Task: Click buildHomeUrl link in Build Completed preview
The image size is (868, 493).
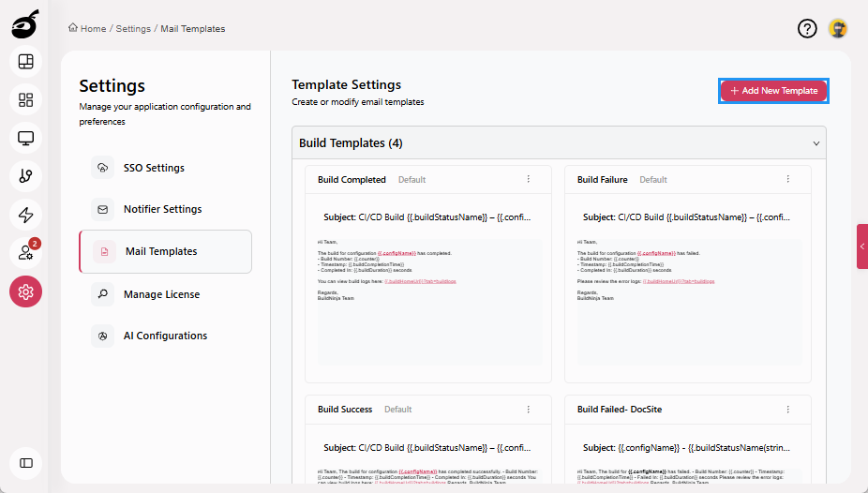Action: tap(420, 281)
